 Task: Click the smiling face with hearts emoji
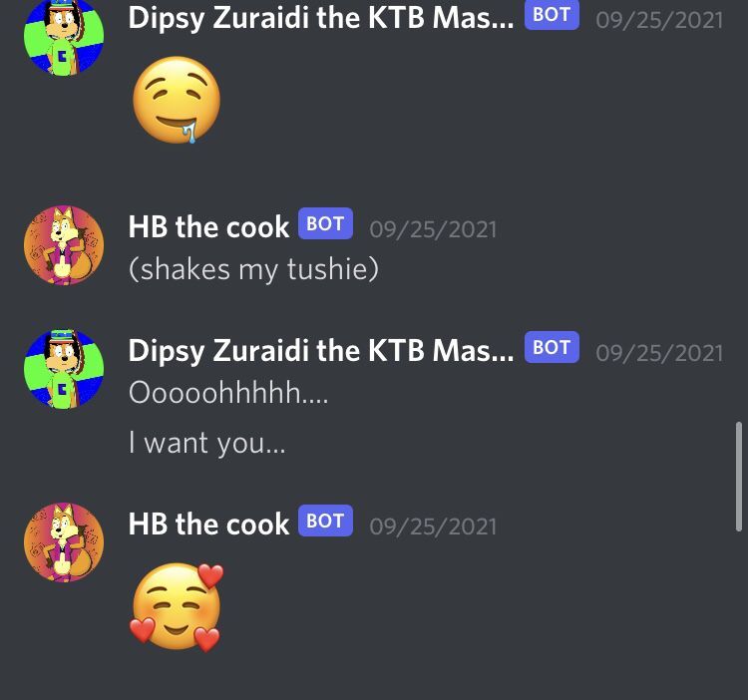[x=177, y=607]
